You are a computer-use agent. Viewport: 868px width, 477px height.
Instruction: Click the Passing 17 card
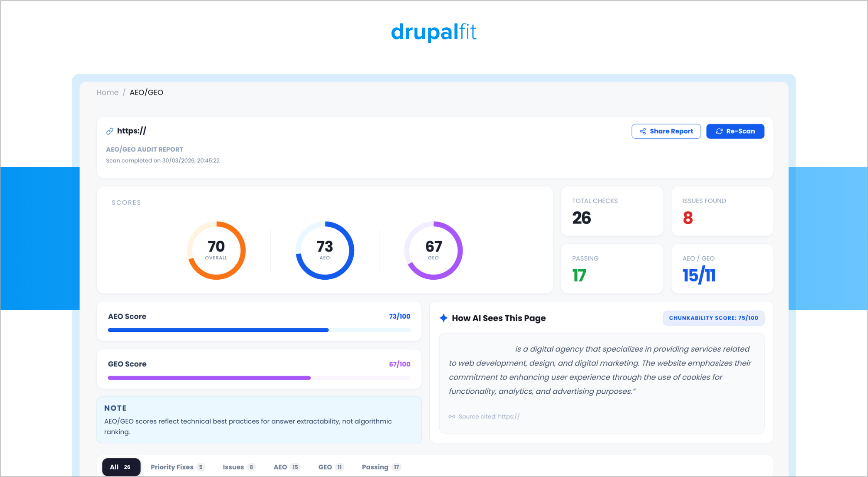[612, 269]
